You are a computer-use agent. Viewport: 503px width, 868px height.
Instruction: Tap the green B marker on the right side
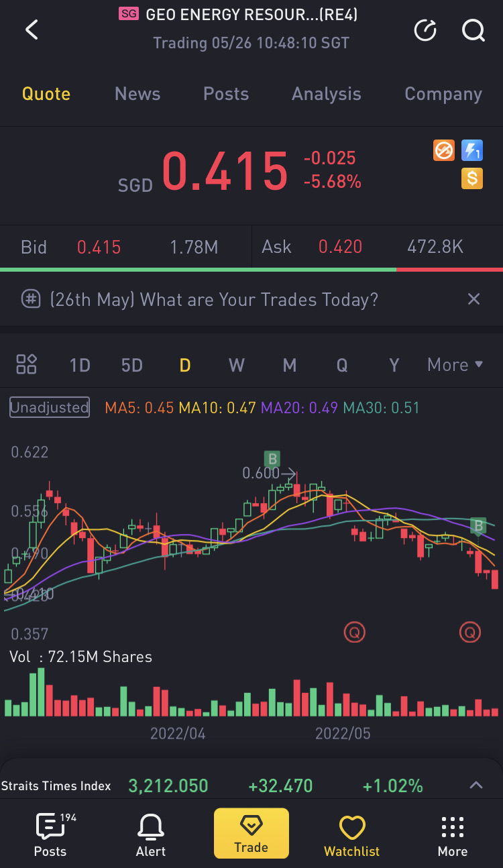(x=478, y=526)
